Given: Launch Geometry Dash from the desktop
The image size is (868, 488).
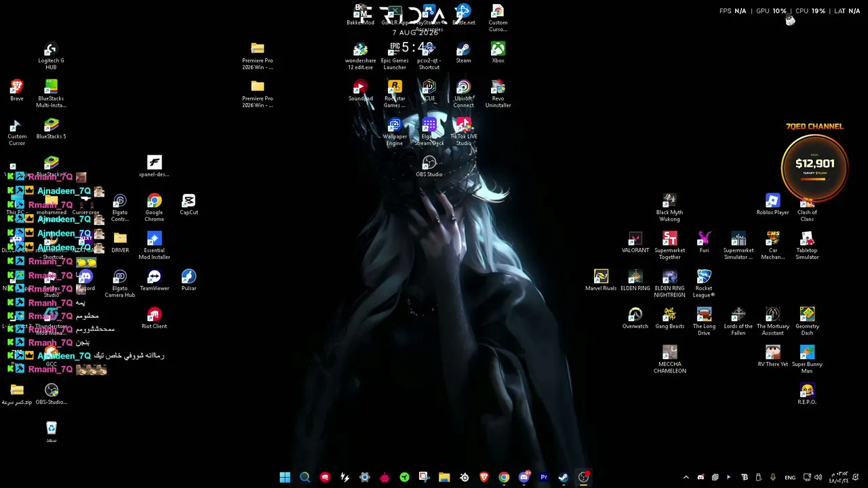Looking at the screenshot, I should (x=807, y=322).
